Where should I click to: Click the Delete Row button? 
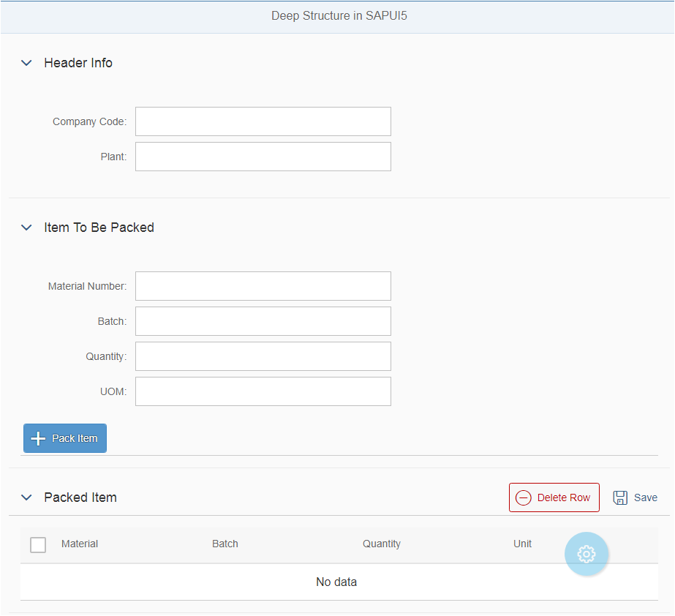pyautogui.click(x=554, y=497)
